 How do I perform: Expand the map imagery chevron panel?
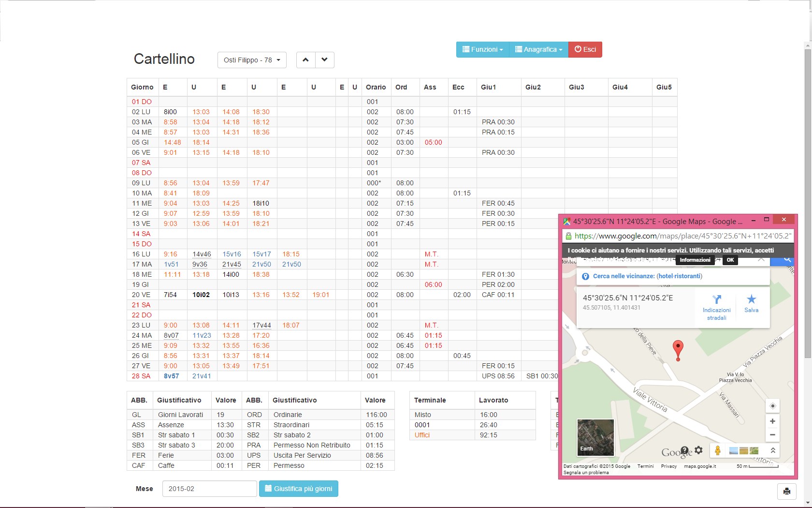pyautogui.click(x=773, y=450)
